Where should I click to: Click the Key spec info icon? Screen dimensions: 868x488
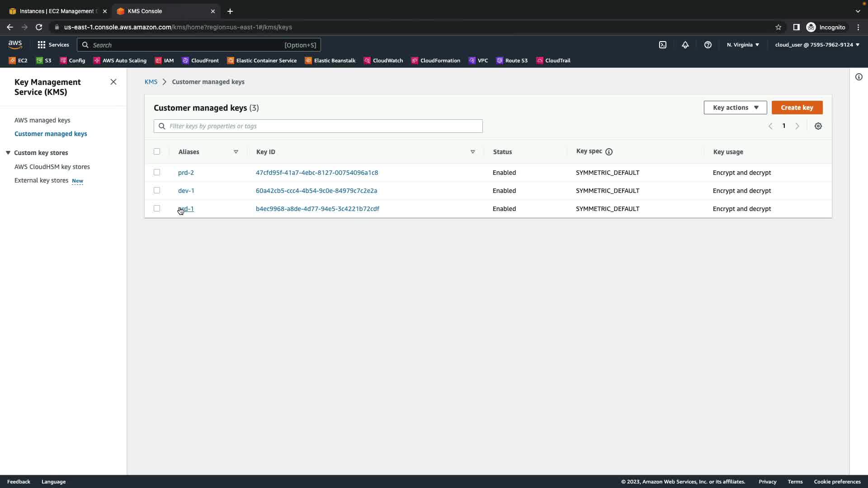coord(609,152)
